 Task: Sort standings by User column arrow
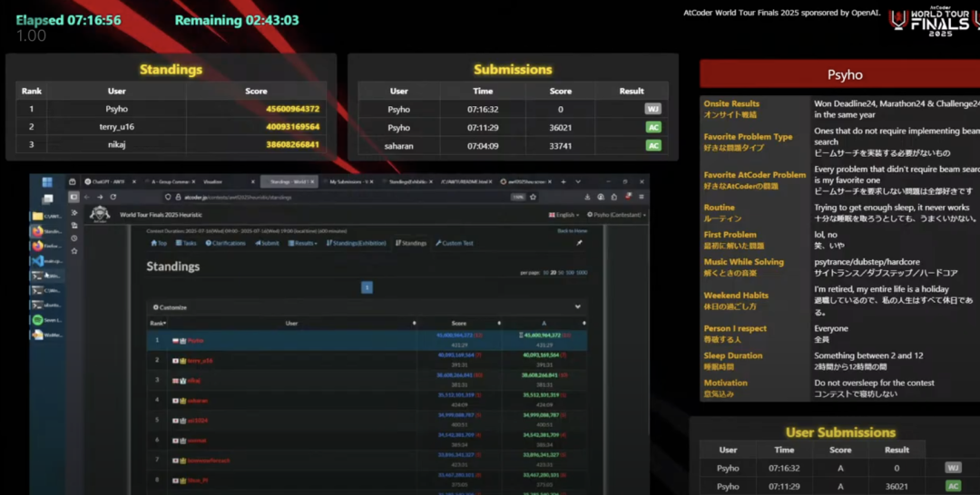coord(414,324)
